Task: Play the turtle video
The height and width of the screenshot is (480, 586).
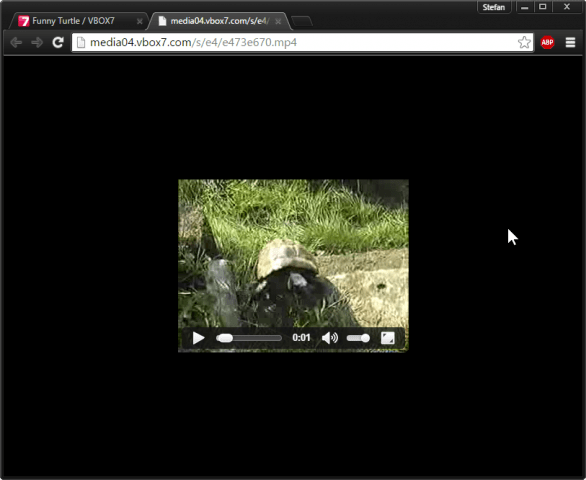Action: 198,338
